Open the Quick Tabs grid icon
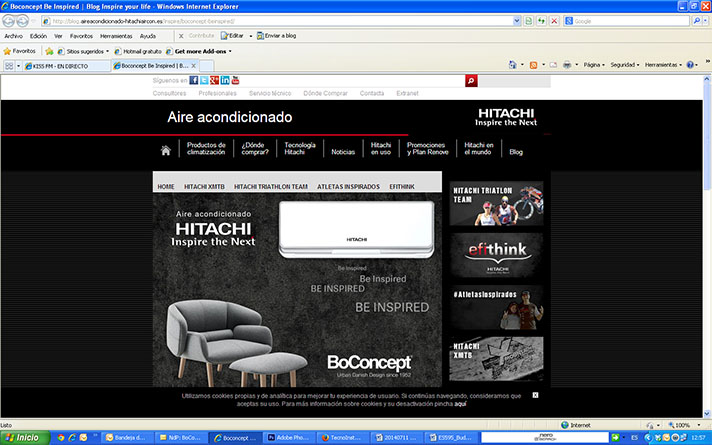The width and height of the screenshot is (712, 445). (x=9, y=66)
